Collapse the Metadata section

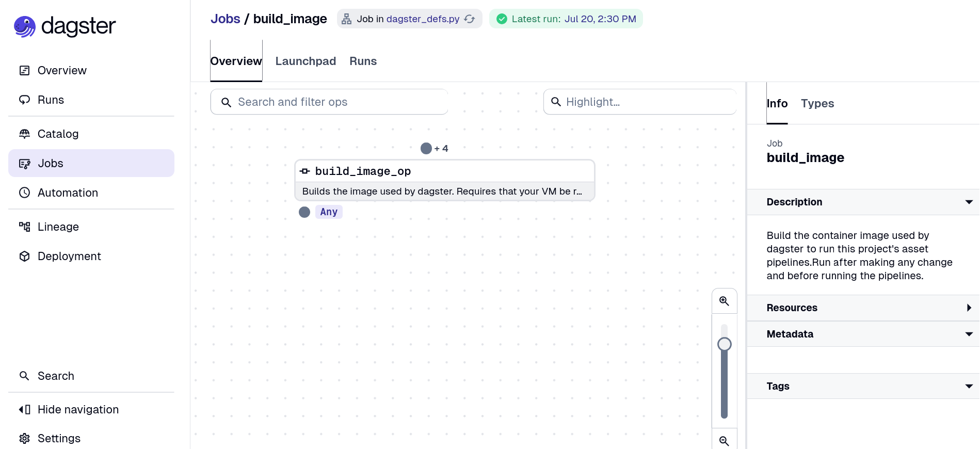pyautogui.click(x=863, y=334)
